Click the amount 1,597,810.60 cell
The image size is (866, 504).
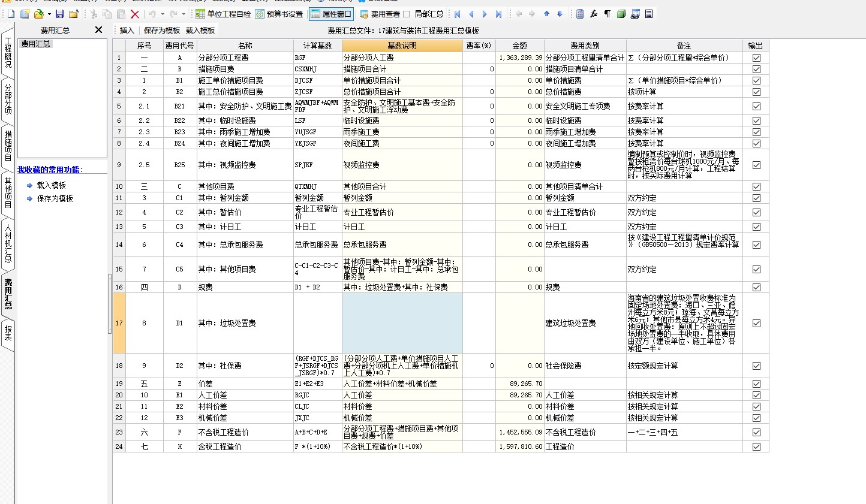520,446
